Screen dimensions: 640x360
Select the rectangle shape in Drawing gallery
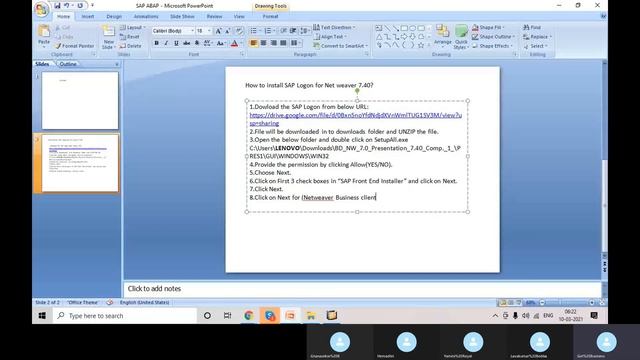(x=404, y=28)
